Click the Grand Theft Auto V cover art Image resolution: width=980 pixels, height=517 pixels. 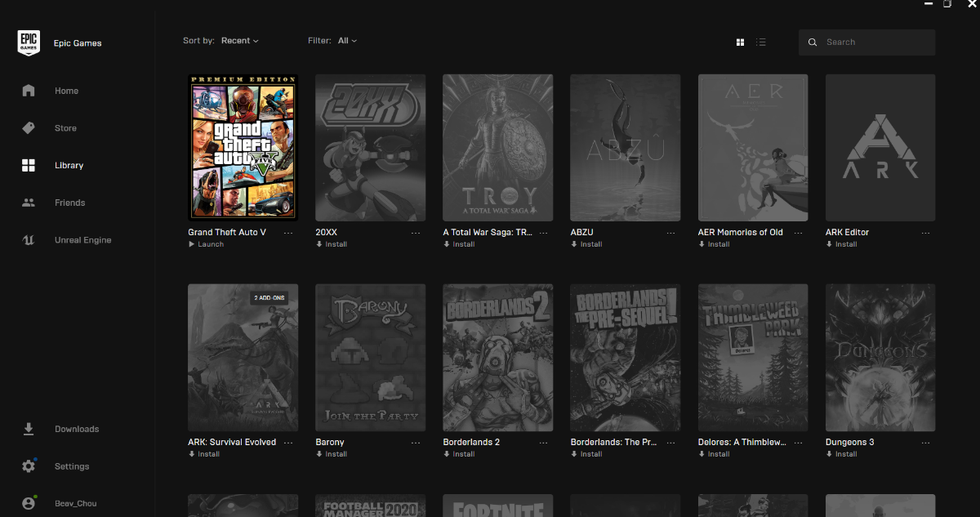[x=243, y=148]
